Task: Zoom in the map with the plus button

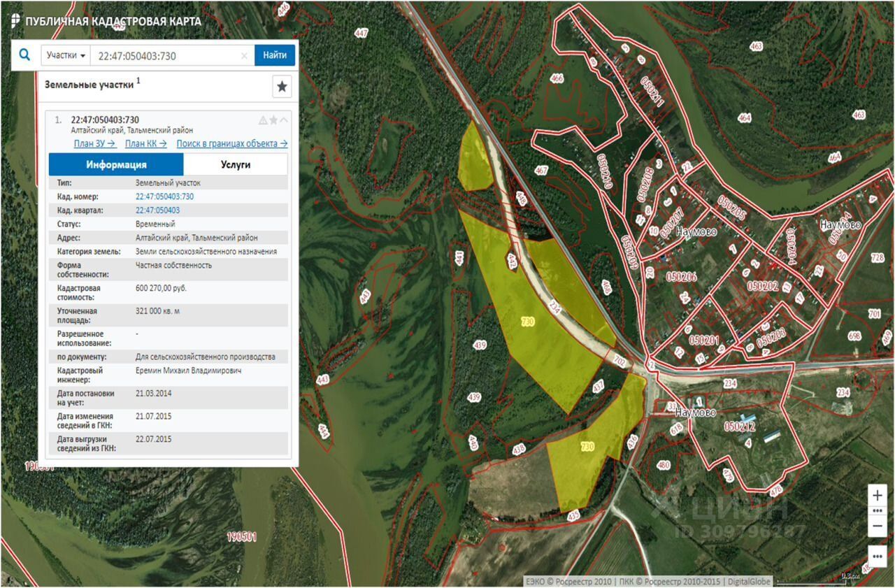Action: tap(878, 495)
